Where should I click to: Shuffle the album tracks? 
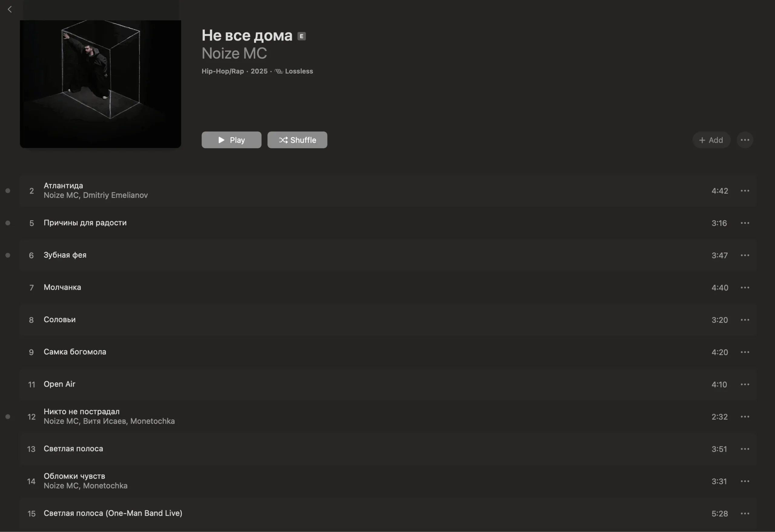pyautogui.click(x=297, y=140)
